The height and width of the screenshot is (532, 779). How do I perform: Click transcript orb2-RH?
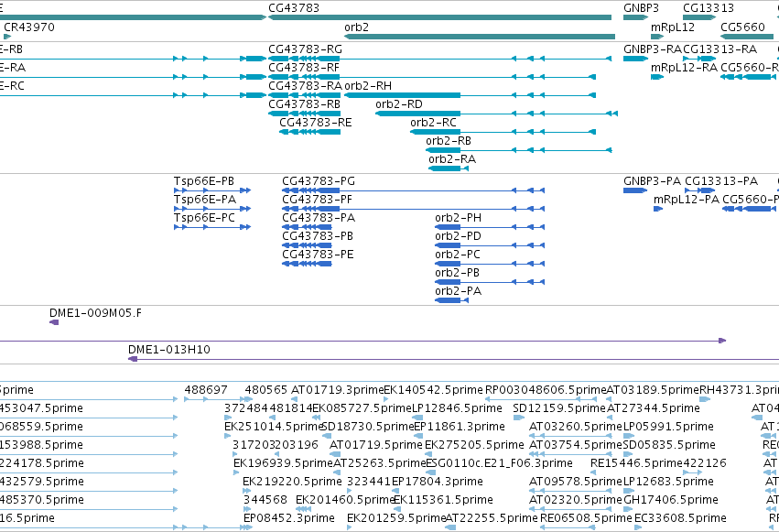[x=368, y=86]
